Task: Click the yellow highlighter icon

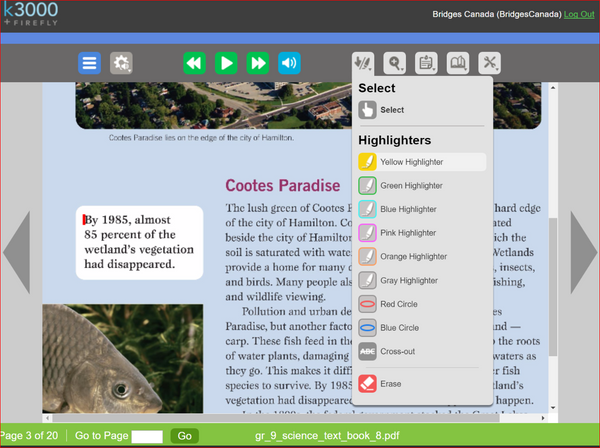Action: [367, 162]
